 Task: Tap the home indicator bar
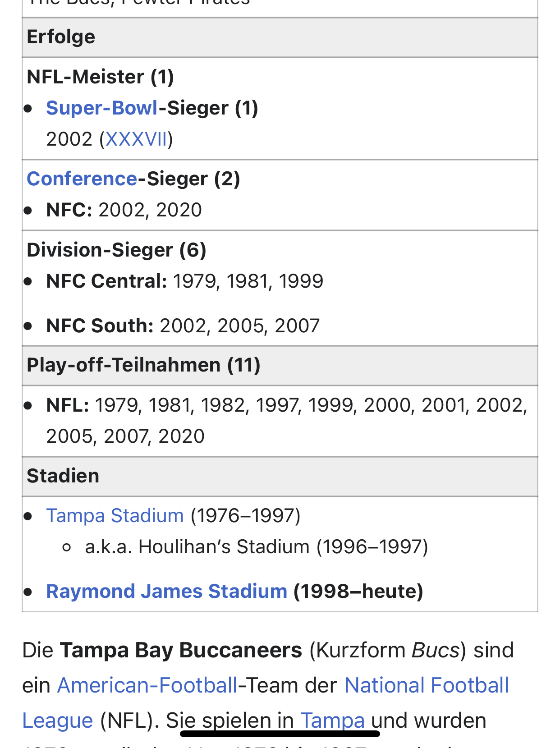point(280,734)
